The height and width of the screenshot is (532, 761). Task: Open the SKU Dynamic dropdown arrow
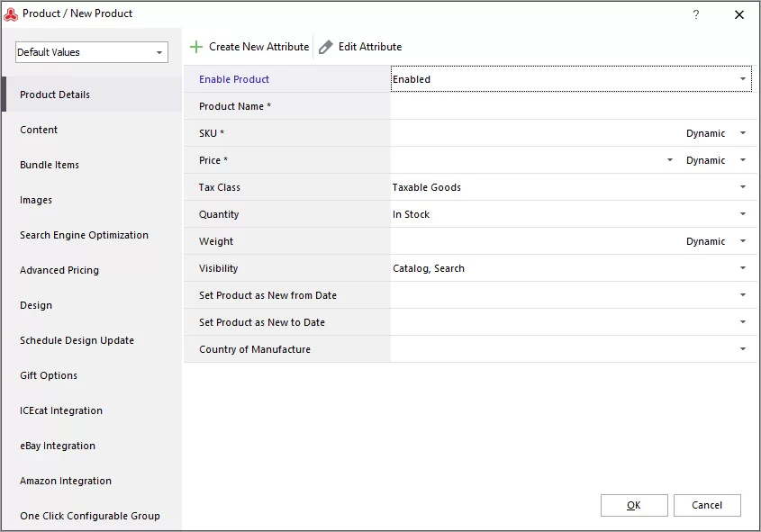(x=743, y=133)
